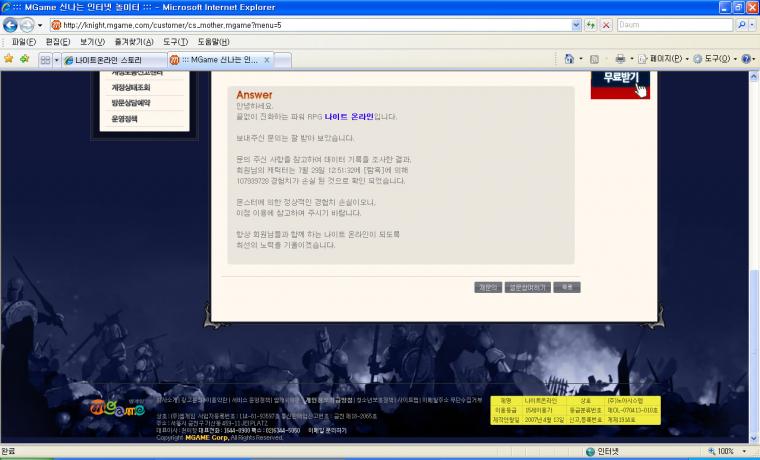Screen dimensions: 760x460
Task: Open the bold 개인정보취급방침 footer link
Action: click(329, 400)
